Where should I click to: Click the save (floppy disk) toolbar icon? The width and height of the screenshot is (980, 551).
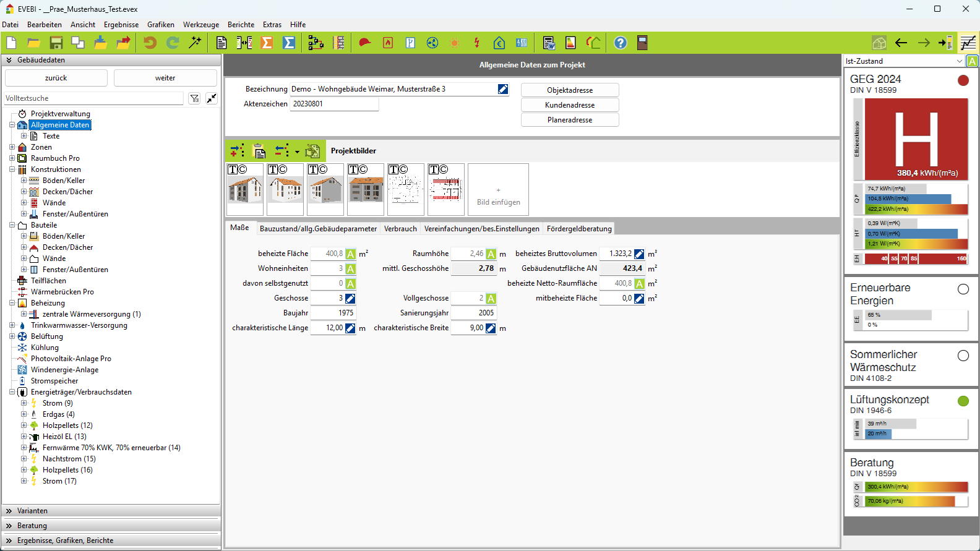point(56,43)
